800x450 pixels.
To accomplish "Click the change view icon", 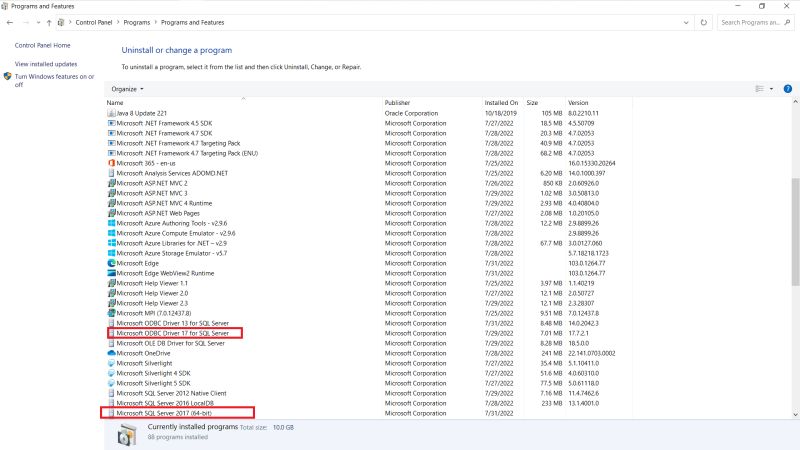I will [759, 89].
